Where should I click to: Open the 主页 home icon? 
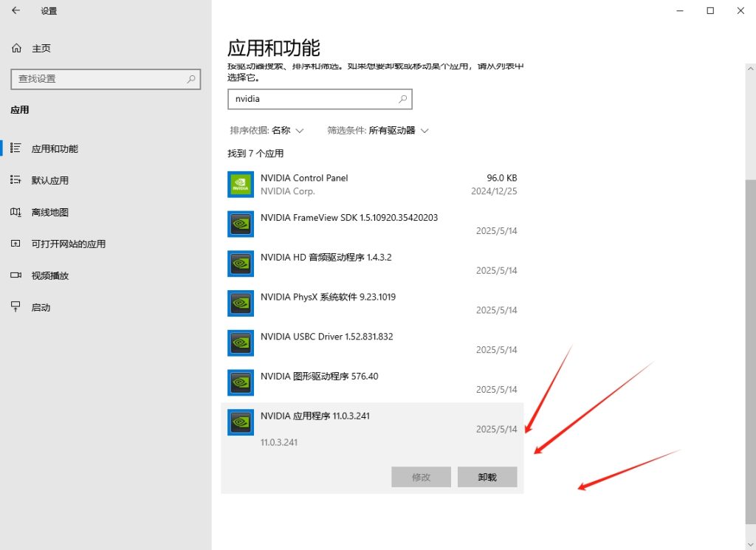pyautogui.click(x=16, y=48)
